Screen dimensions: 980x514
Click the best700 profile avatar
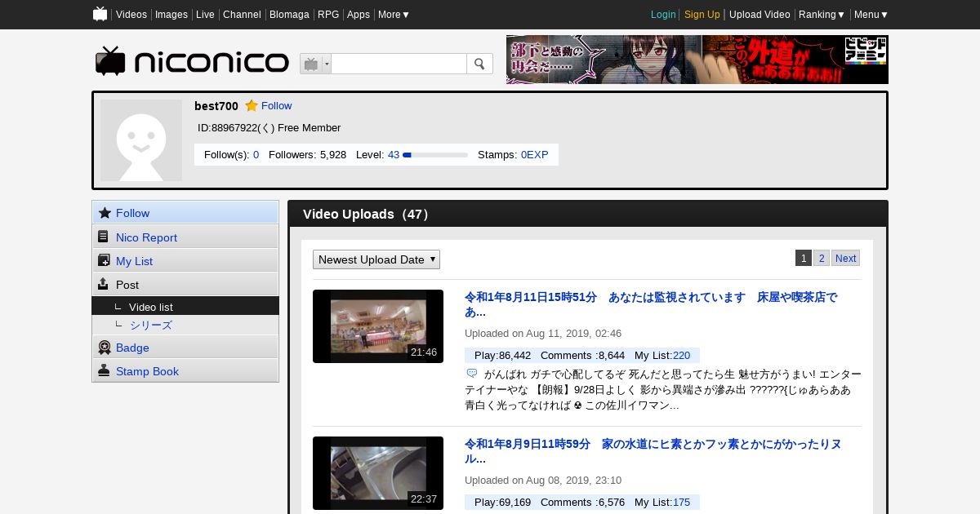[x=141, y=140]
